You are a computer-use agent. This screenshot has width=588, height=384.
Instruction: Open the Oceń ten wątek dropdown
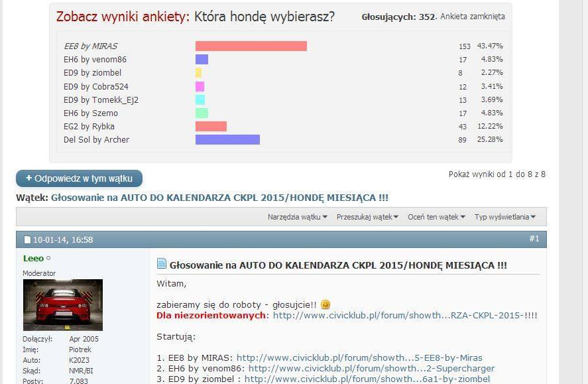436,217
